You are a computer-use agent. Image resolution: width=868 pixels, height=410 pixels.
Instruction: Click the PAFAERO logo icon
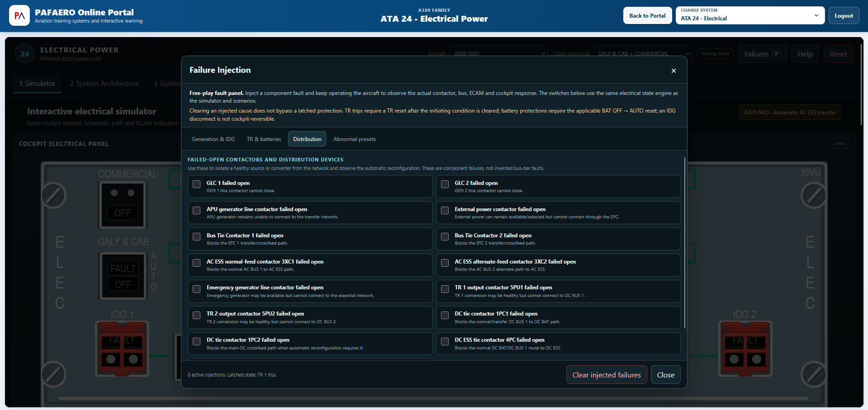click(19, 16)
